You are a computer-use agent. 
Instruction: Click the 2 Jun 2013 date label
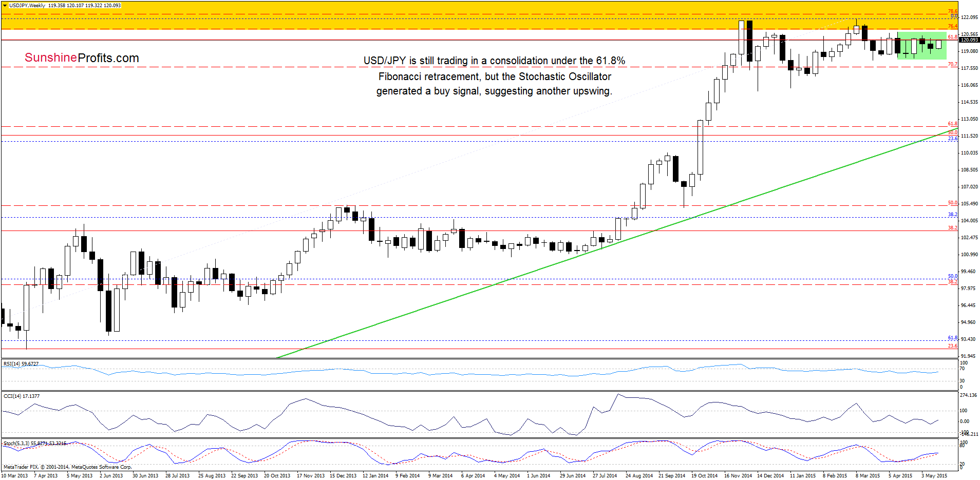111,476
